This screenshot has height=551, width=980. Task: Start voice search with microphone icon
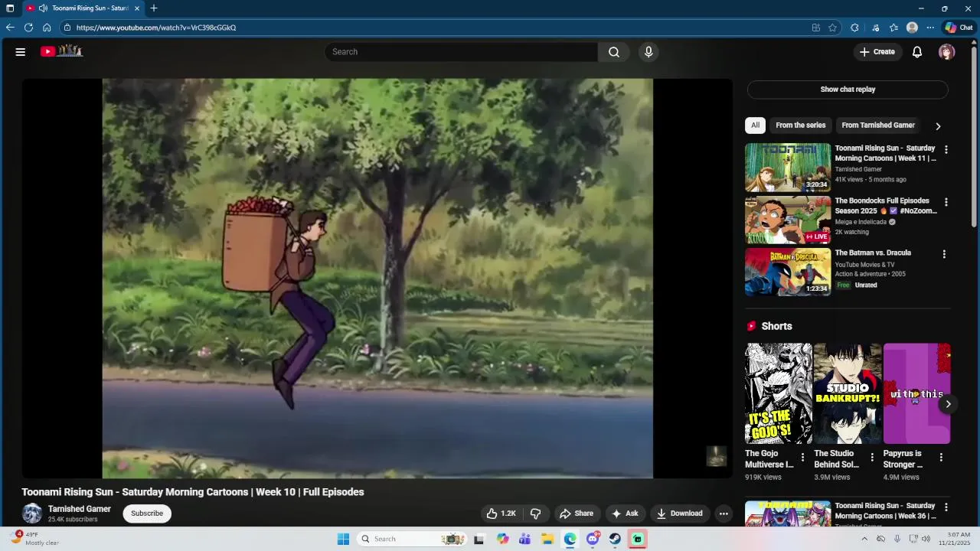point(648,52)
